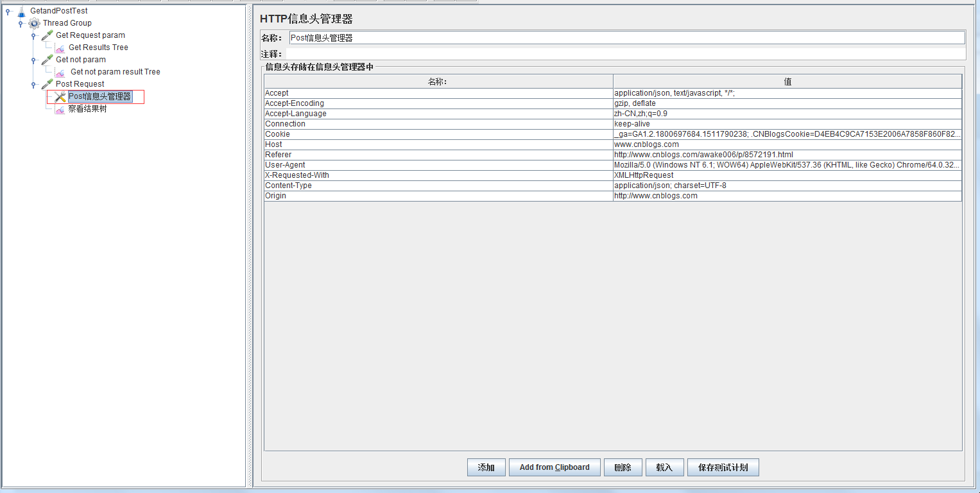The image size is (980, 493).
Task: Click the 保存测试计划 save button
Action: [723, 467]
